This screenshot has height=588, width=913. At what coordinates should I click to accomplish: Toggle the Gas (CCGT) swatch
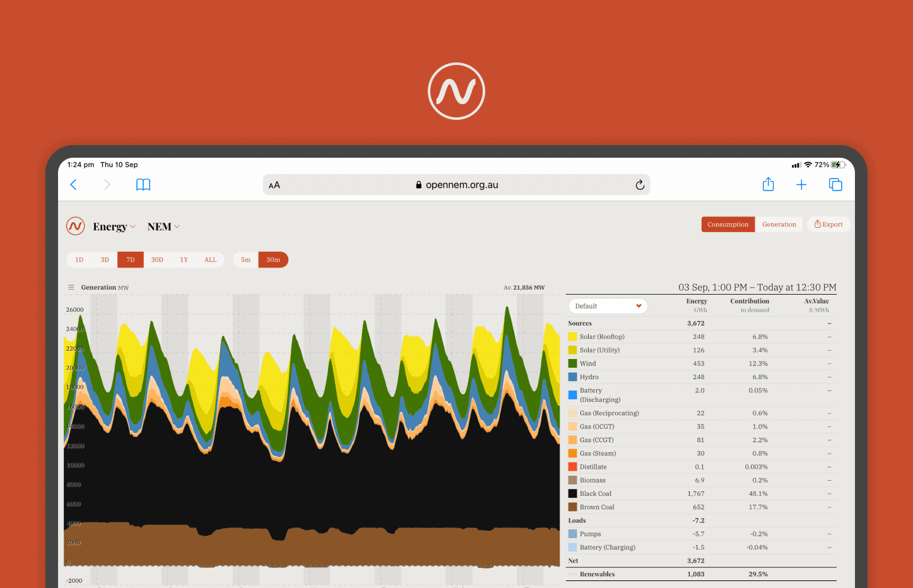573,440
